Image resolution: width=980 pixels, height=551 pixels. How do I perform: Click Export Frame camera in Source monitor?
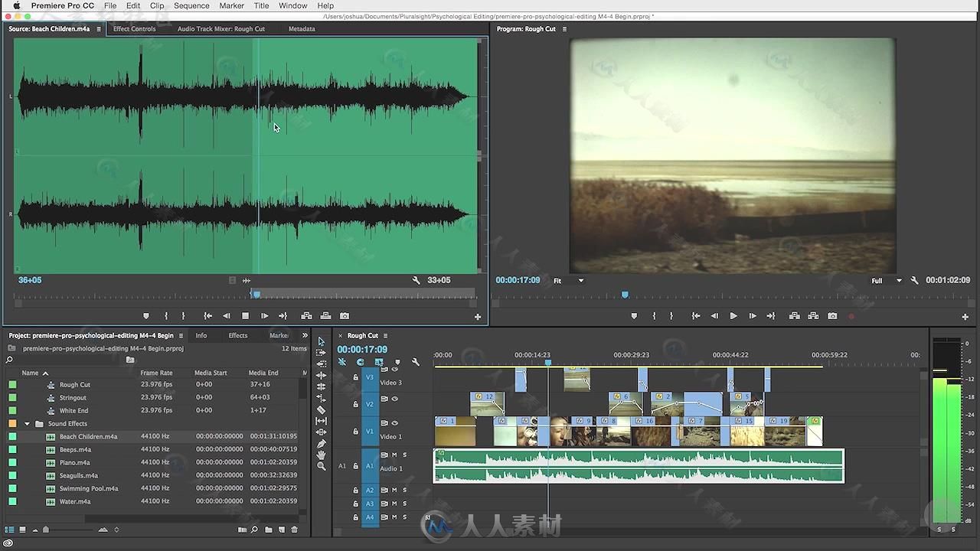345,316
